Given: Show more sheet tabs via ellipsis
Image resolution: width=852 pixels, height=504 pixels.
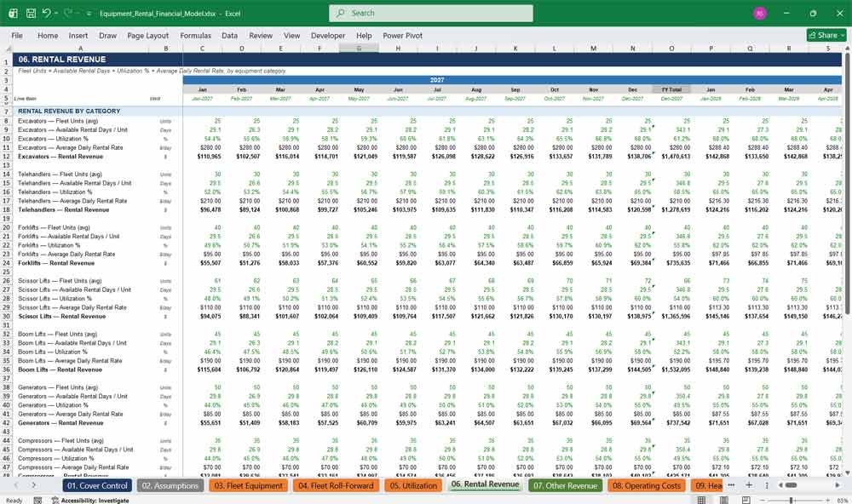Looking at the screenshot, I should (x=731, y=485).
